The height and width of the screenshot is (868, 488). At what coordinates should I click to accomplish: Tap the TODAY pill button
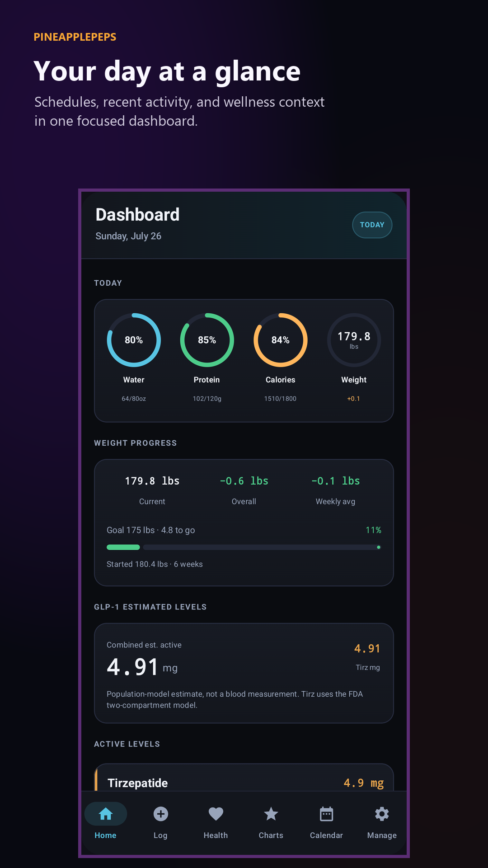[x=372, y=225]
